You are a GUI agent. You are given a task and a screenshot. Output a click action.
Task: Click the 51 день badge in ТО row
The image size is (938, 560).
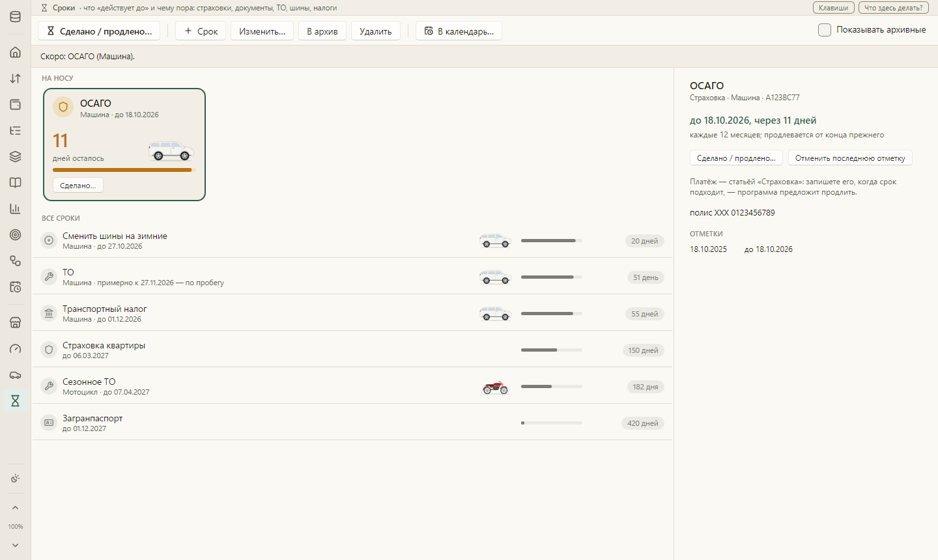[x=646, y=277]
